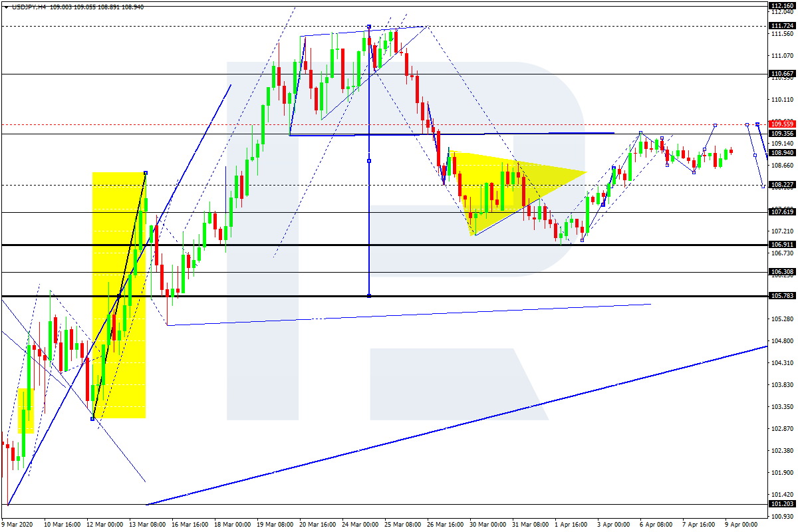Click the 108.227 level label

click(x=781, y=185)
